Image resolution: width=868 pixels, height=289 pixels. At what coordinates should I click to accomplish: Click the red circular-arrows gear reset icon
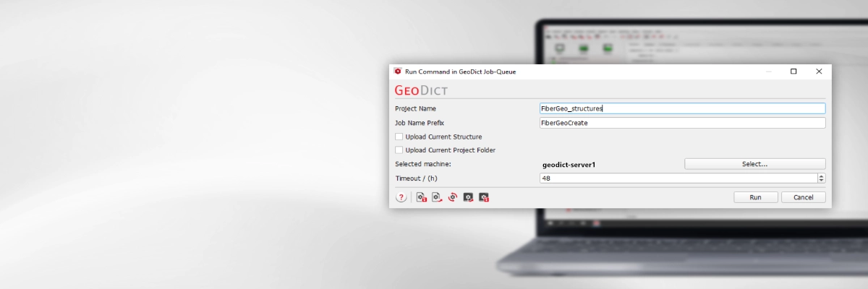tap(453, 197)
